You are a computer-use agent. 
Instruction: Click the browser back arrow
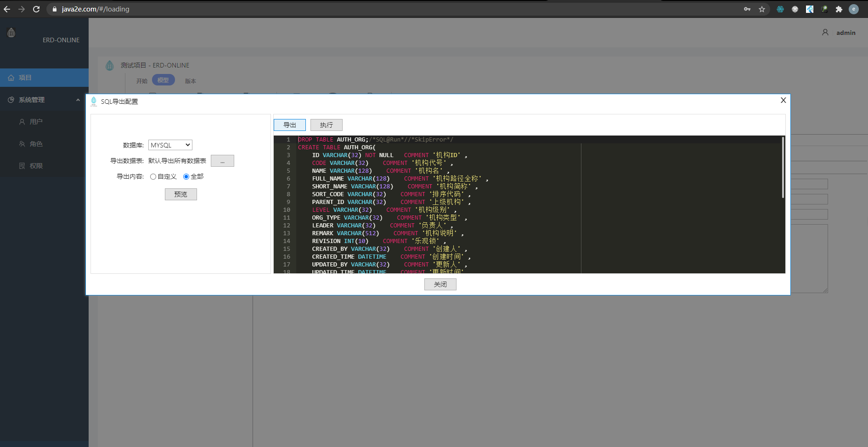[x=7, y=9]
